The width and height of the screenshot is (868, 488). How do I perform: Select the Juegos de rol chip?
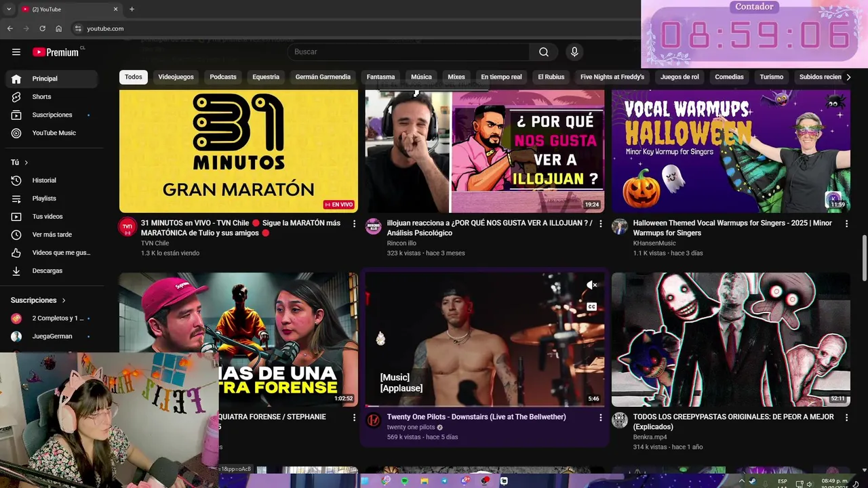point(679,77)
